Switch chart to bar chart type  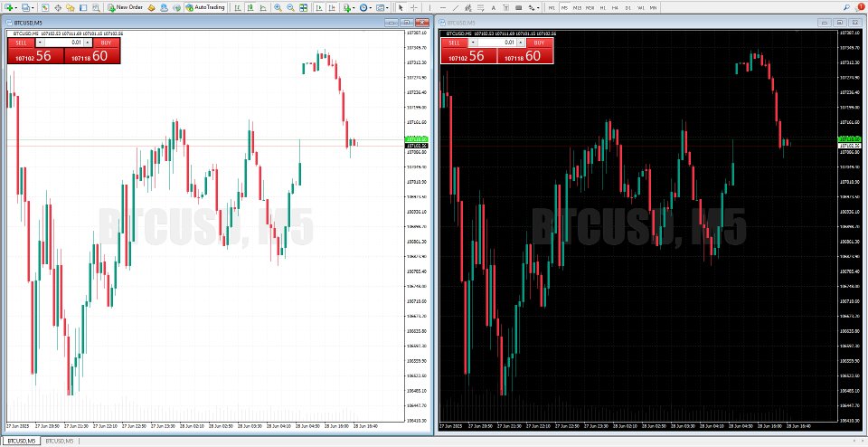(x=237, y=8)
